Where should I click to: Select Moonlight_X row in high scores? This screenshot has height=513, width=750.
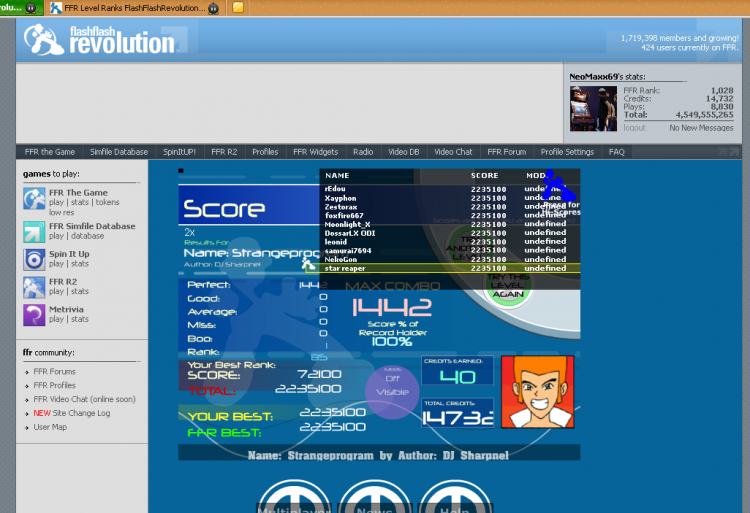(450, 224)
